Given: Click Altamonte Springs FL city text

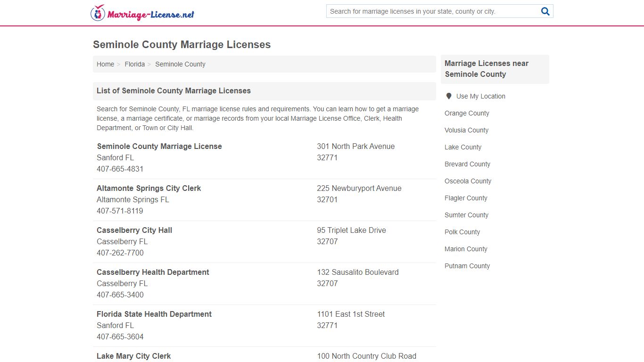Looking at the screenshot, I should point(133,199).
